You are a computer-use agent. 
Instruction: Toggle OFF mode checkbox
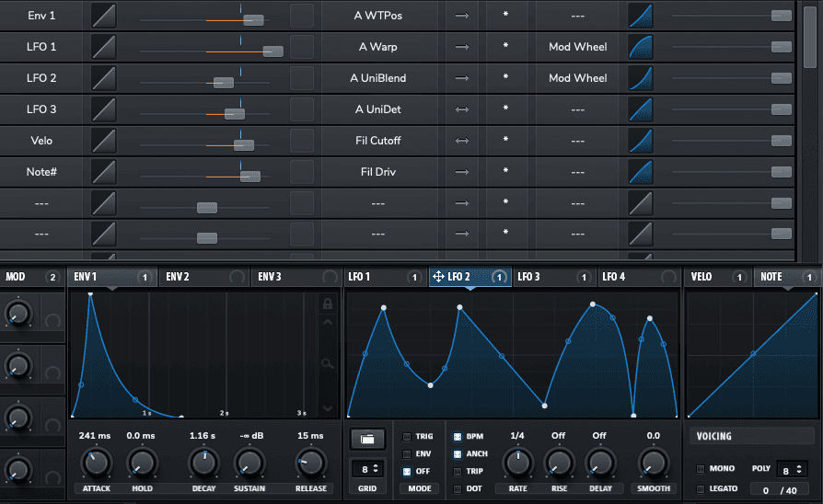[x=407, y=472]
